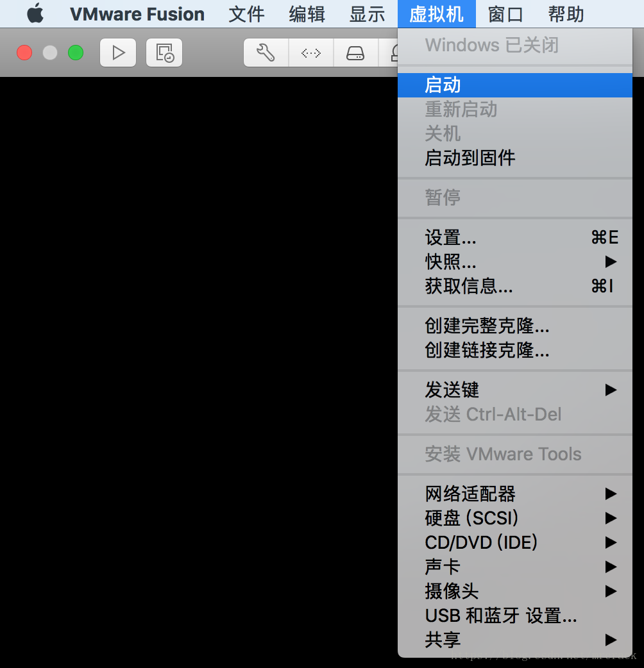This screenshot has height=668, width=644.
Task: Open the VMware Fusion application menu
Action: coord(137,14)
